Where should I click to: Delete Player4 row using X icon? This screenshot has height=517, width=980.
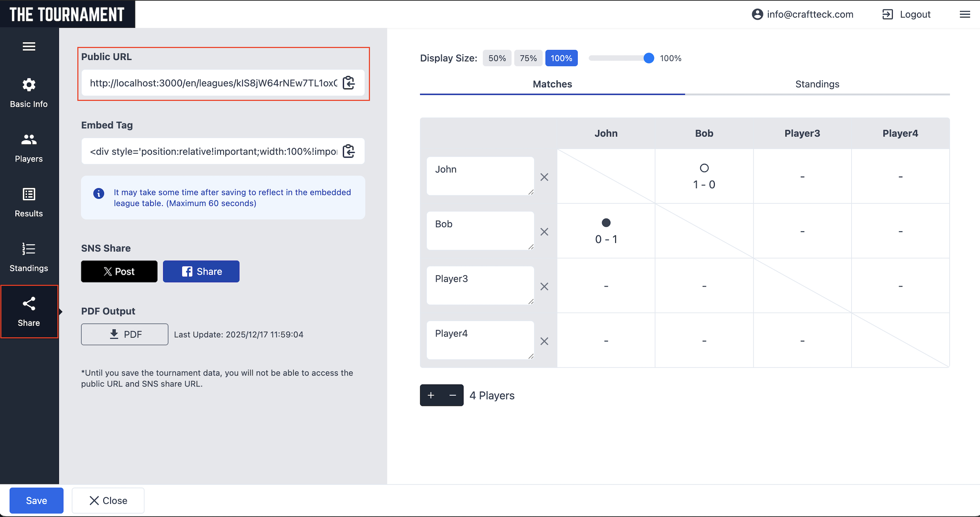pos(544,341)
